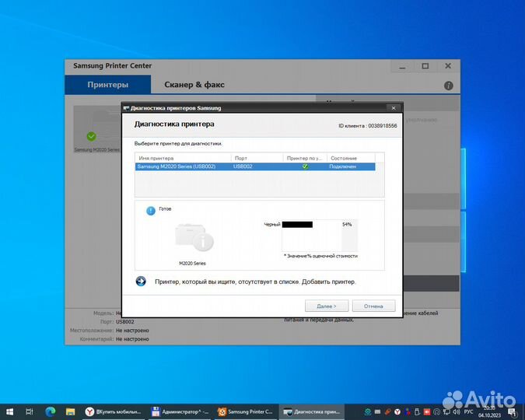Open Task View on the taskbar

29,411
